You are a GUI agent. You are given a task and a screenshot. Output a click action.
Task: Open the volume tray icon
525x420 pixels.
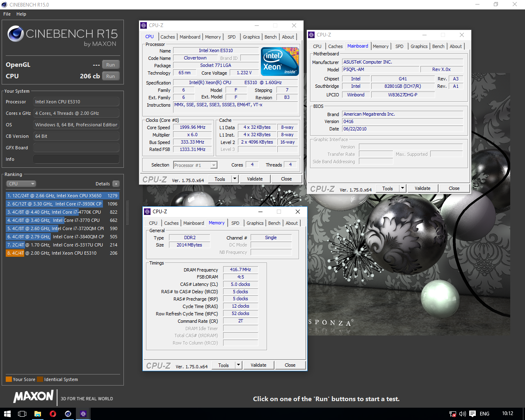tap(463, 414)
